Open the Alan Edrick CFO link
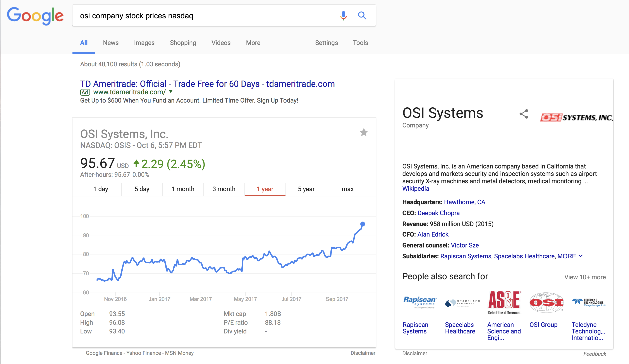 pos(433,234)
